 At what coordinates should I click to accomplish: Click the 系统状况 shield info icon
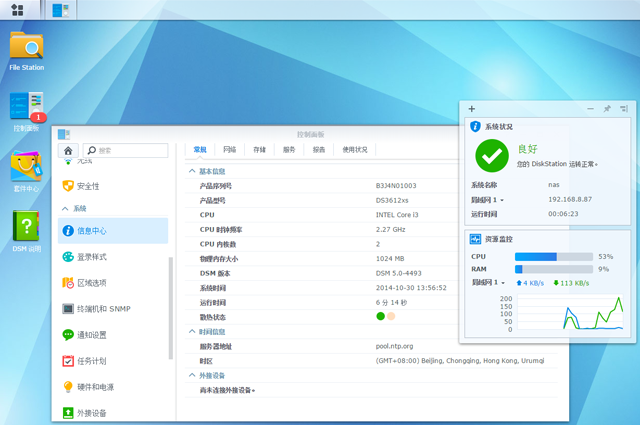click(x=475, y=127)
